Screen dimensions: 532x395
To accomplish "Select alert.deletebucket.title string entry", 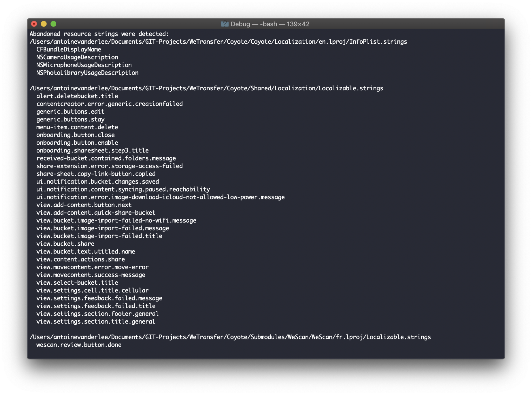I will (x=76, y=96).
